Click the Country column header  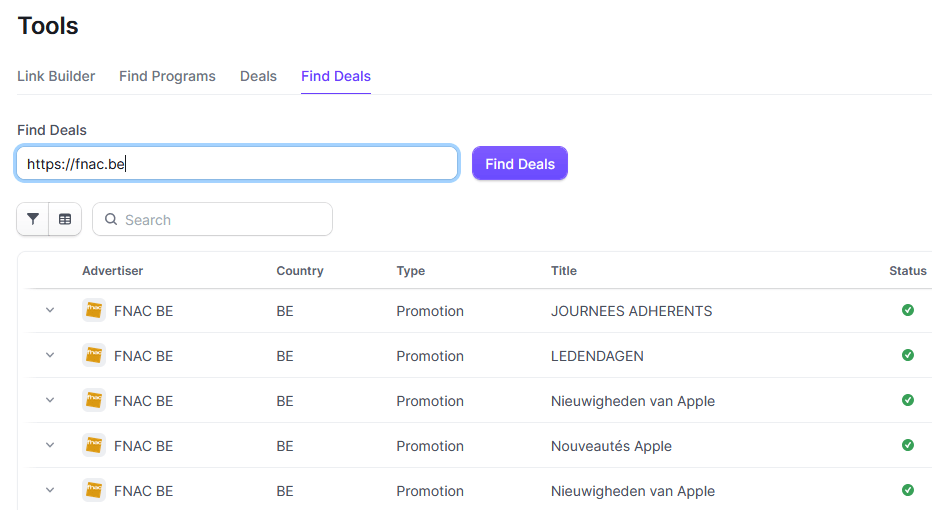[x=300, y=271]
